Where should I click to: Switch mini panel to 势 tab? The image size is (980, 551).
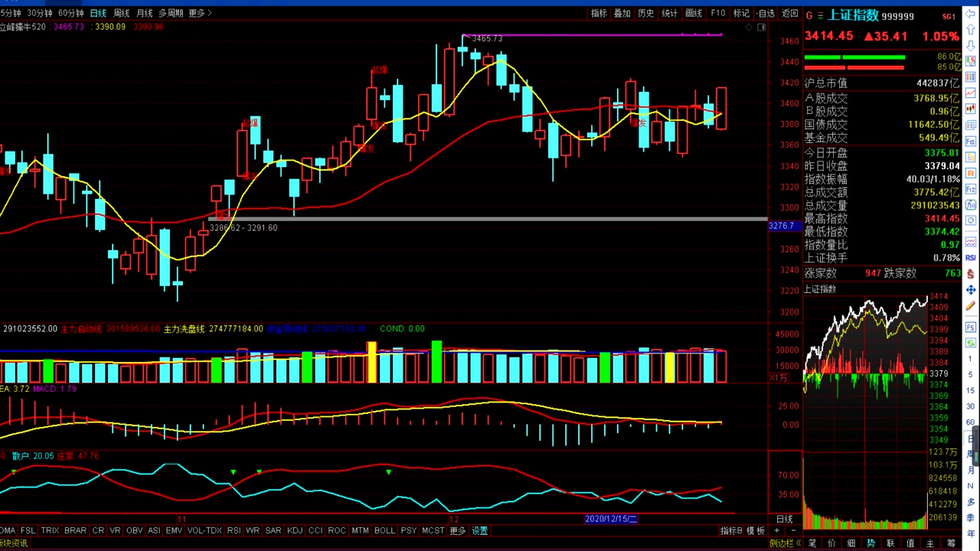pyautogui.click(x=871, y=543)
